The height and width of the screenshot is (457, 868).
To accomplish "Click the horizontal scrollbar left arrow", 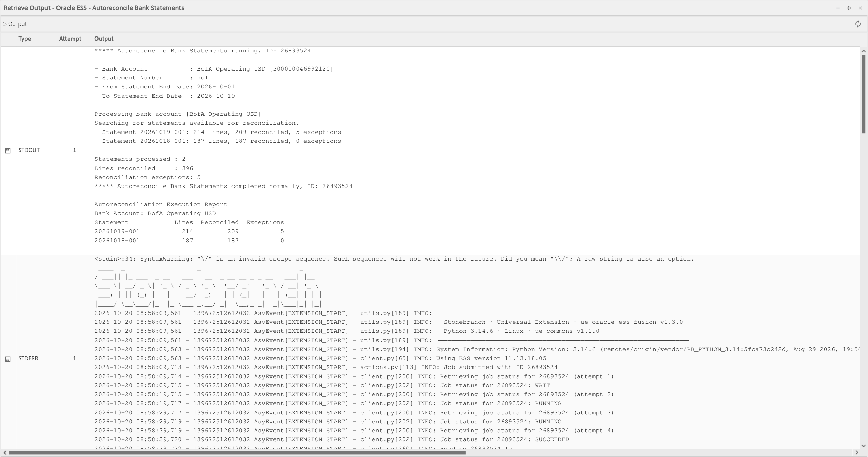I will click(4, 453).
